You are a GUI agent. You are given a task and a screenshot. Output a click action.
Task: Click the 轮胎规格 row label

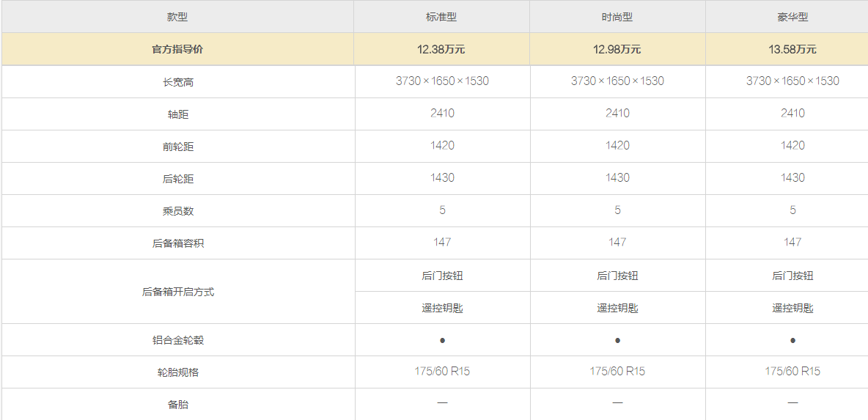177,372
